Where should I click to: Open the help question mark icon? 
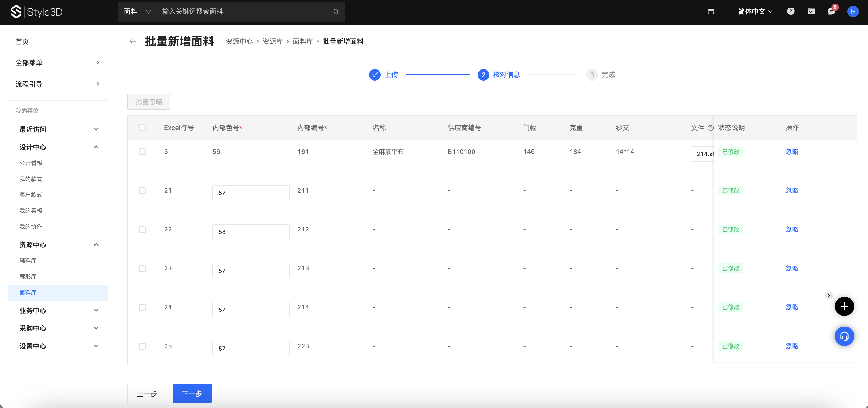pyautogui.click(x=790, y=11)
